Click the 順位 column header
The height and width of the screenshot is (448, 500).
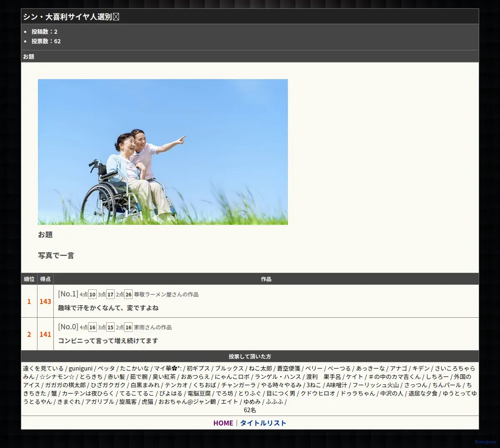(29, 279)
